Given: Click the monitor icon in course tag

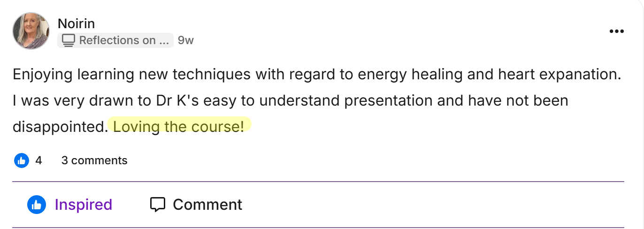Looking at the screenshot, I should click(x=69, y=41).
